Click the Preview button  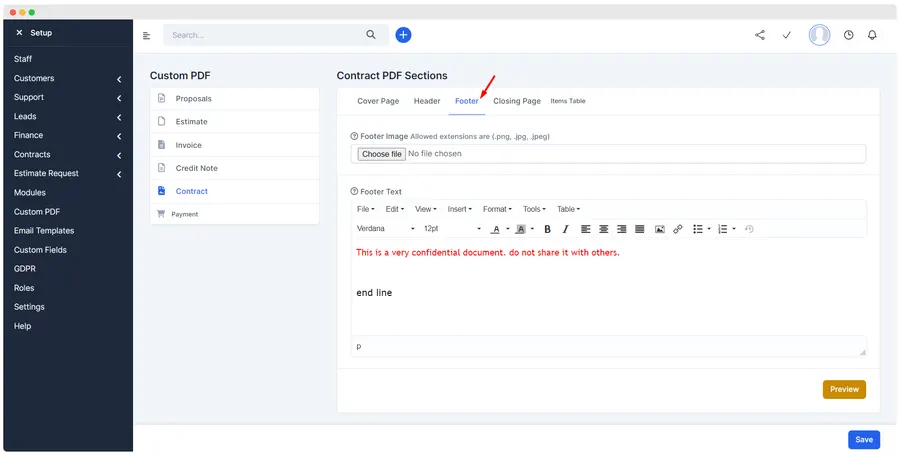[844, 389]
